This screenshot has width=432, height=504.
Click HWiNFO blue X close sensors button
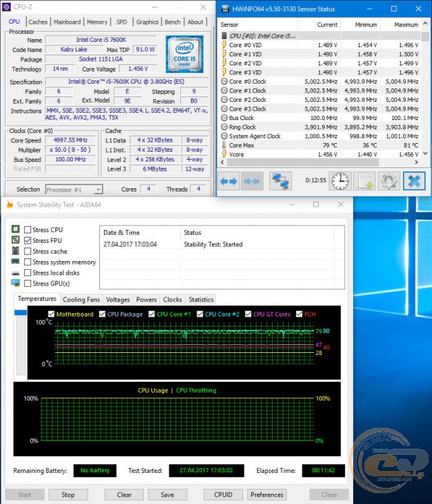pos(414,181)
